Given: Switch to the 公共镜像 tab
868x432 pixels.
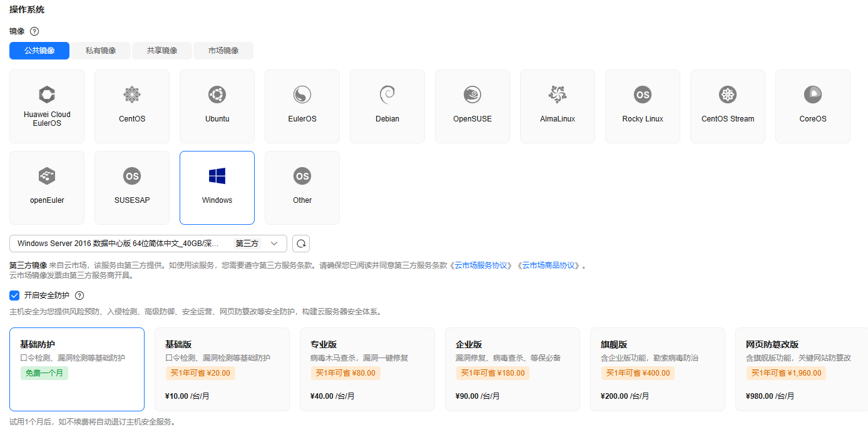Looking at the screenshot, I should 39,51.
